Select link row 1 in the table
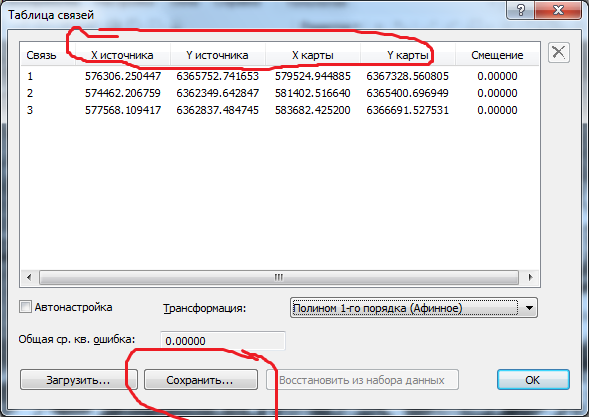591x420 pixels. 280,76
